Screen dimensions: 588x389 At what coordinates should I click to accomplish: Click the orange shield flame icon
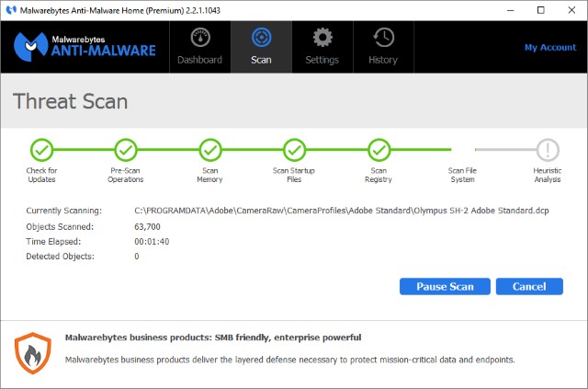pyautogui.click(x=32, y=352)
